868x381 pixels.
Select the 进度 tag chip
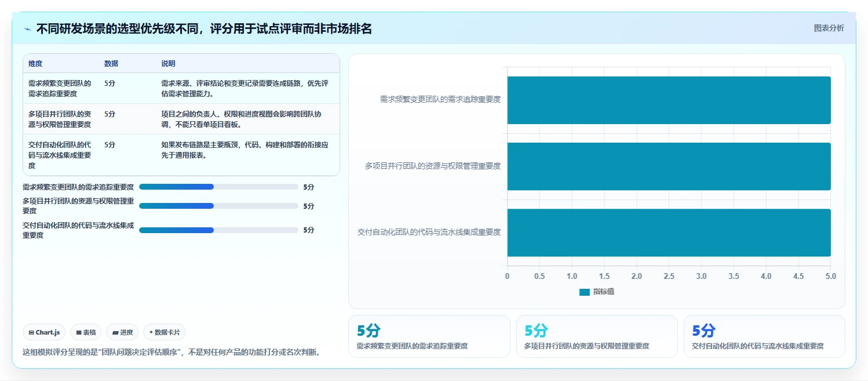[x=122, y=332]
